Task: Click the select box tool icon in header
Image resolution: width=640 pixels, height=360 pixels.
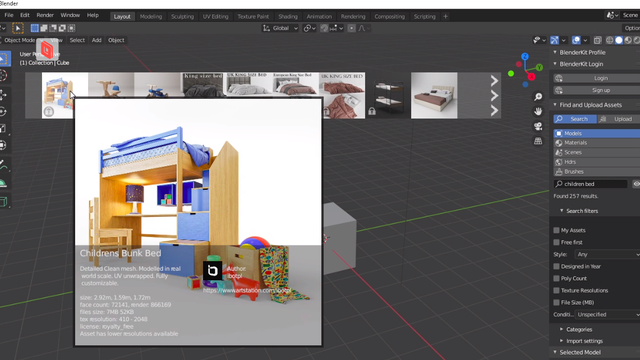Action: [x=18, y=28]
